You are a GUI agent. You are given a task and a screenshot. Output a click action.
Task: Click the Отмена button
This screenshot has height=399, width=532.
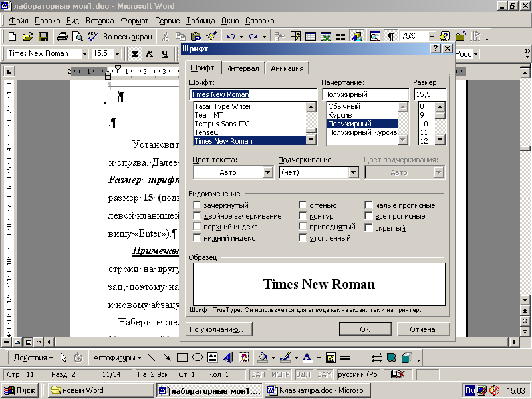(x=422, y=329)
